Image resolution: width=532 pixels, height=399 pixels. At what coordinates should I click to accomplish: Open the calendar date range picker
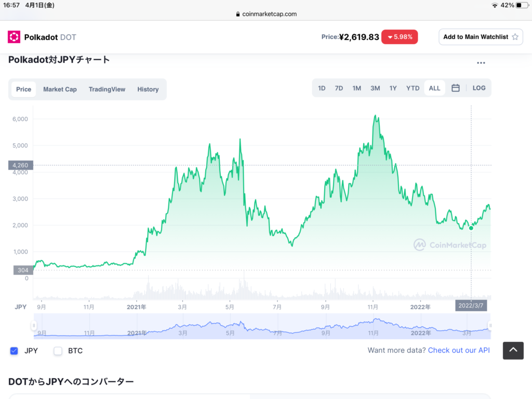pos(455,88)
